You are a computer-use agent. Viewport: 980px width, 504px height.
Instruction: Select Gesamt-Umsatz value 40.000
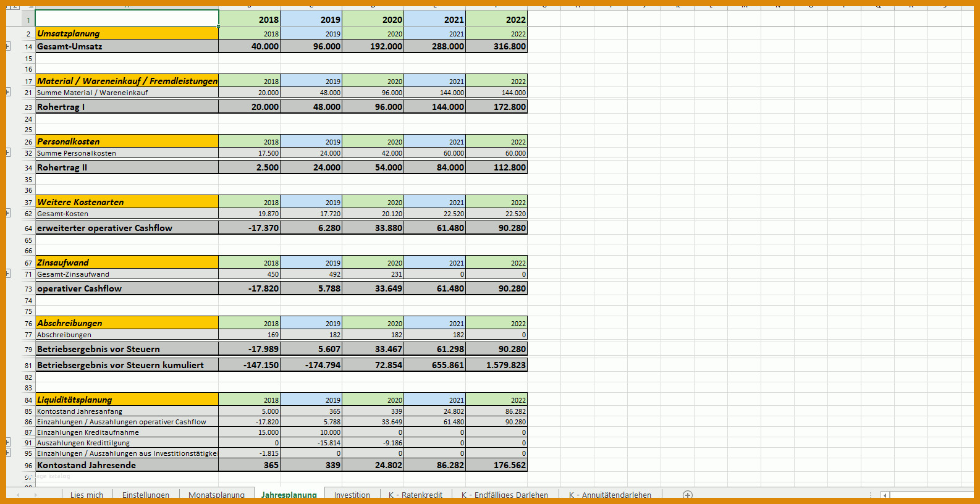click(250, 46)
